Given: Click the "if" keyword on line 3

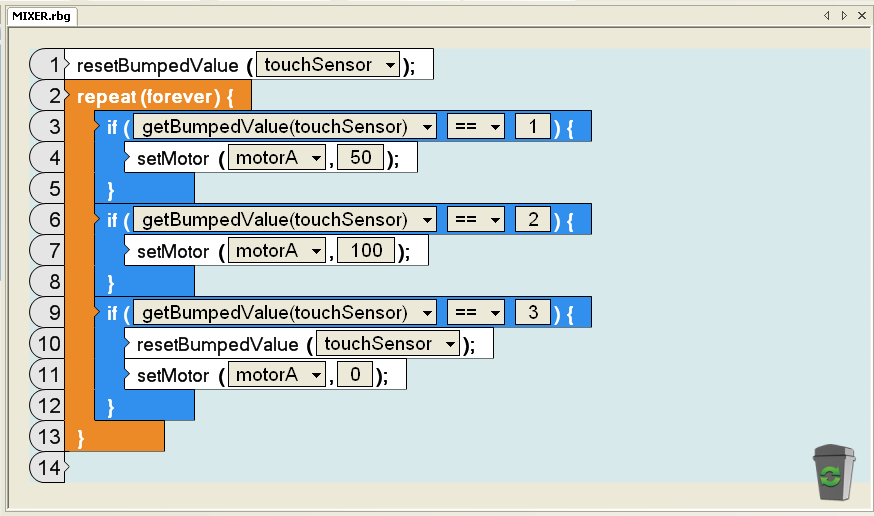Looking at the screenshot, I should click(x=112, y=128).
